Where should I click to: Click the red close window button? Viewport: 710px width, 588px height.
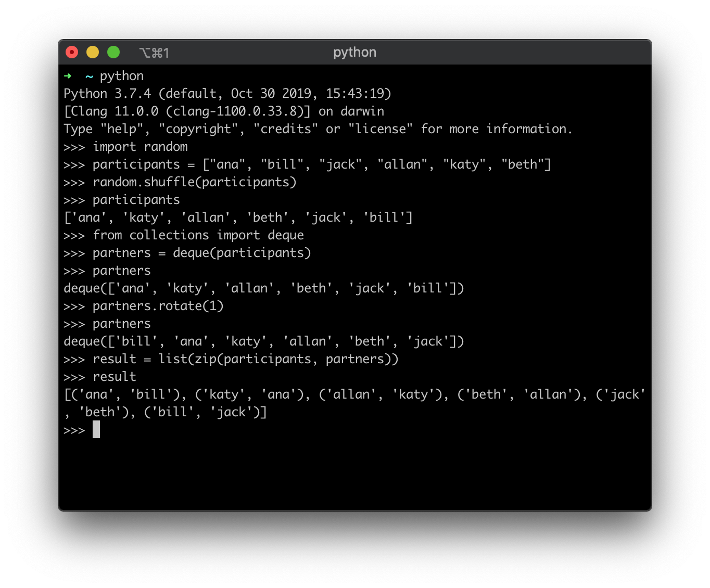[x=72, y=52]
